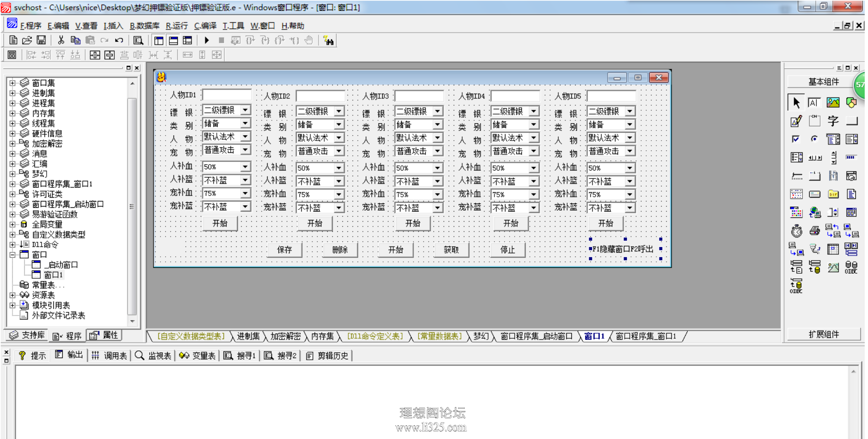The image size is (868, 439).
Task: Click the Undo arrow icon
Action: click(x=119, y=40)
